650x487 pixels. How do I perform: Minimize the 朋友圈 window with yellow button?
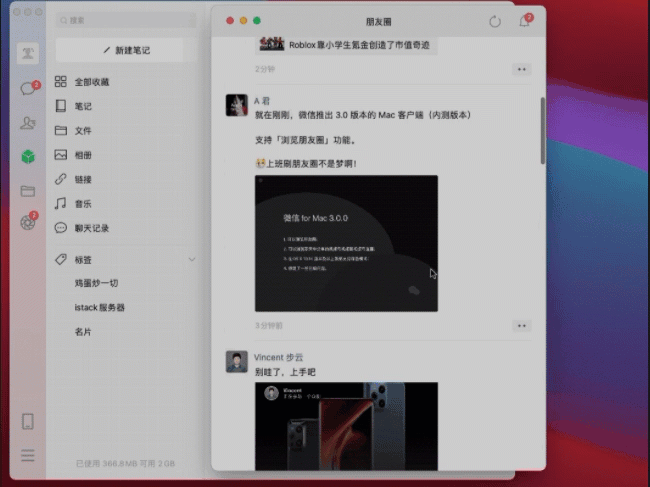click(244, 21)
